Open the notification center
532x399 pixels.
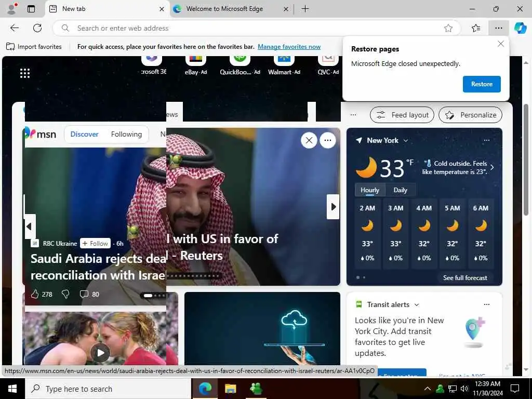tap(515, 389)
